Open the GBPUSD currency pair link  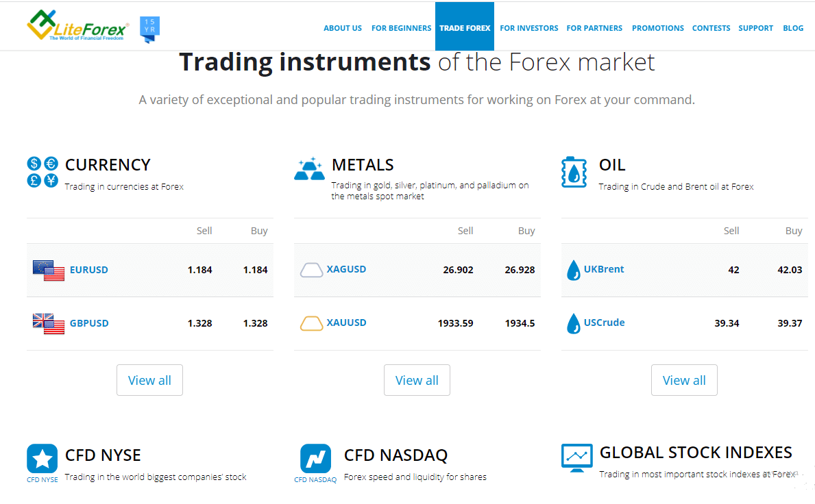coord(89,323)
